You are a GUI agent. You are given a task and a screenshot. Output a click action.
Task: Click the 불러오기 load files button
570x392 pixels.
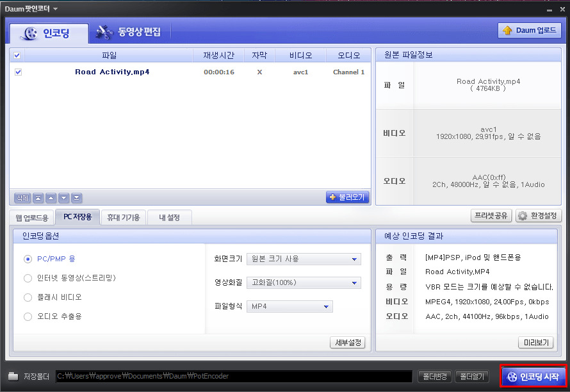tap(347, 197)
